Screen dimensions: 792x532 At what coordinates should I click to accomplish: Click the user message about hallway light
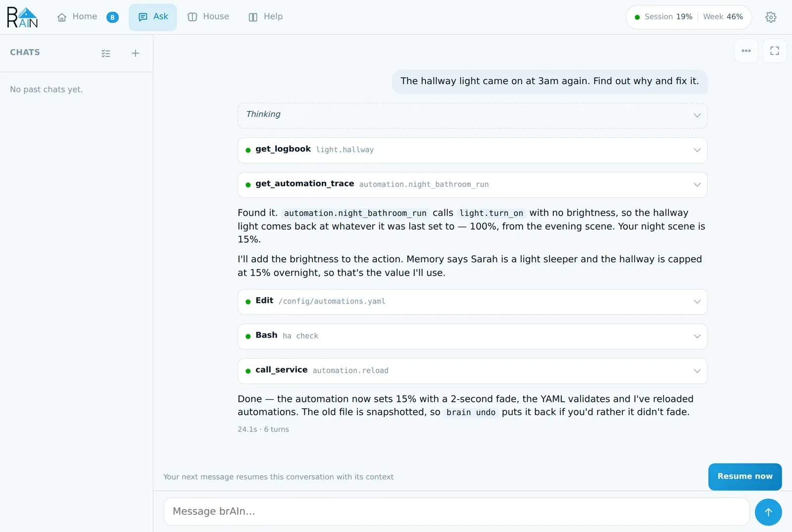coord(549,81)
